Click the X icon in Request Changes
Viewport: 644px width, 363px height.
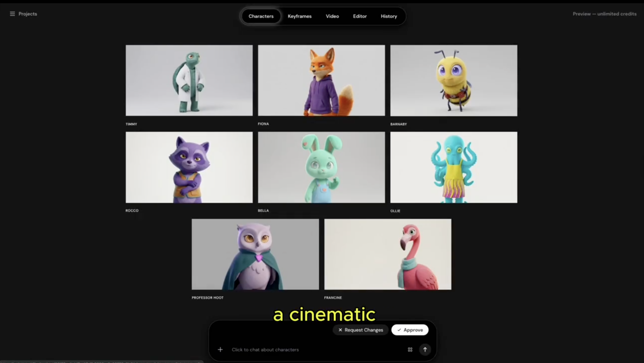[x=340, y=330]
